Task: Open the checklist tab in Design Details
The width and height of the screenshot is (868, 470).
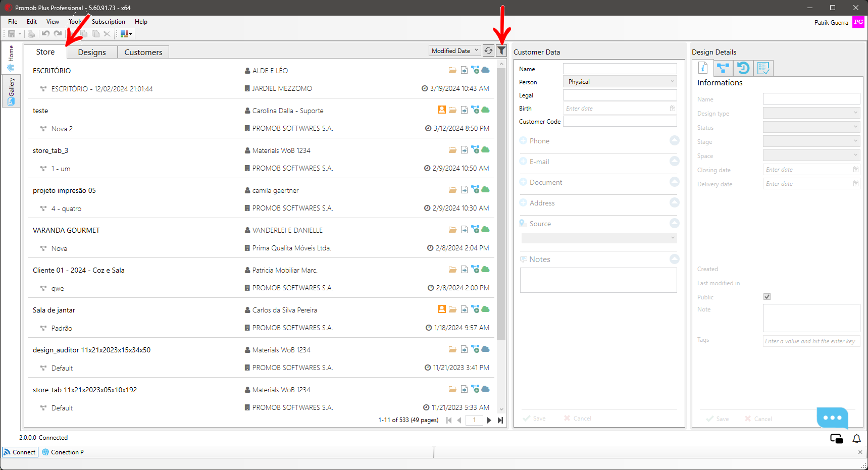Action: pyautogui.click(x=763, y=68)
